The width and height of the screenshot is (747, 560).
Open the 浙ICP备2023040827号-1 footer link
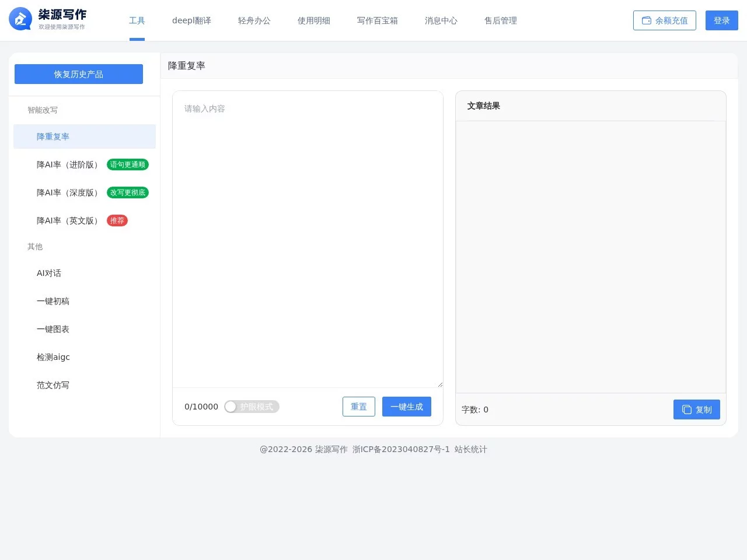(401, 449)
